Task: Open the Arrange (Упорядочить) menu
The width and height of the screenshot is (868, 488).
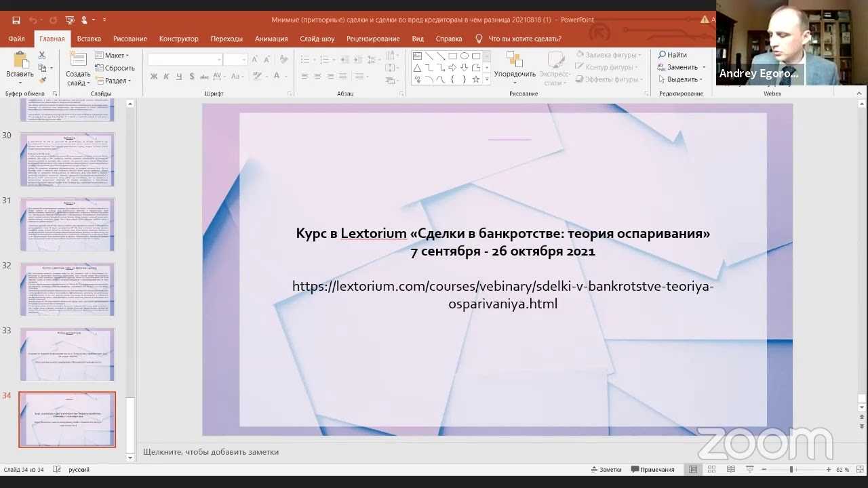Action: click(x=515, y=68)
